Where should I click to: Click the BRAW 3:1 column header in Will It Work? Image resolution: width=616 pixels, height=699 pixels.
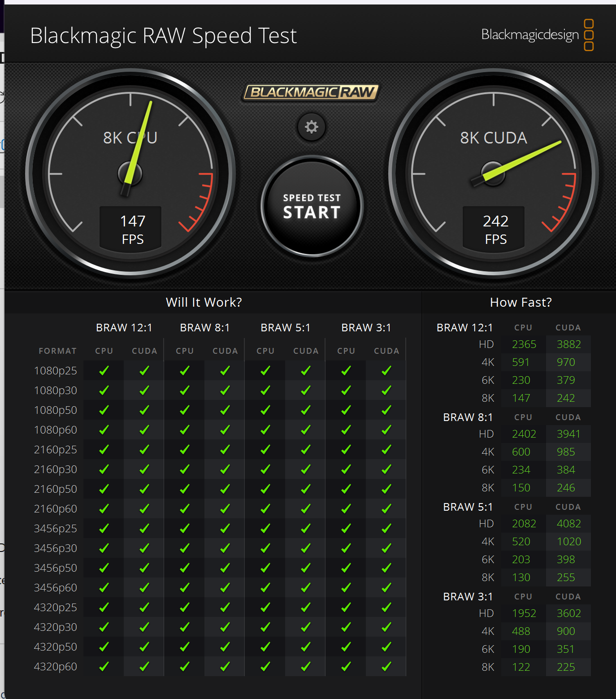(366, 328)
